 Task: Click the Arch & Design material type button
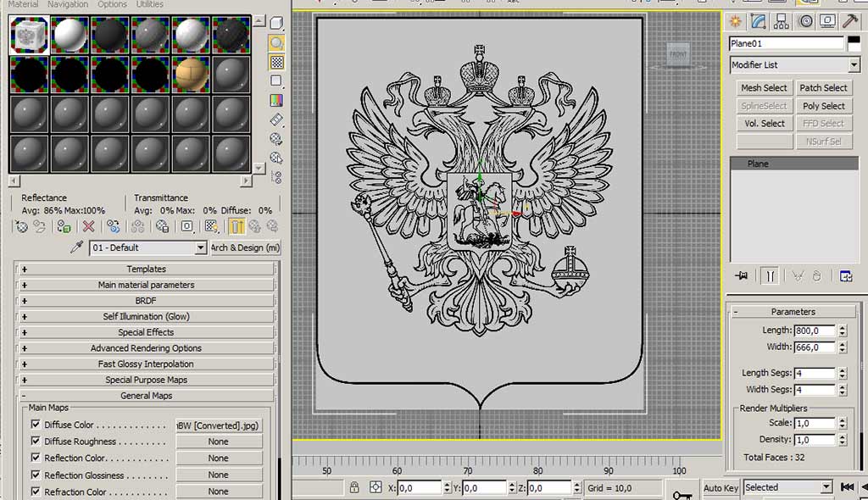tap(245, 247)
